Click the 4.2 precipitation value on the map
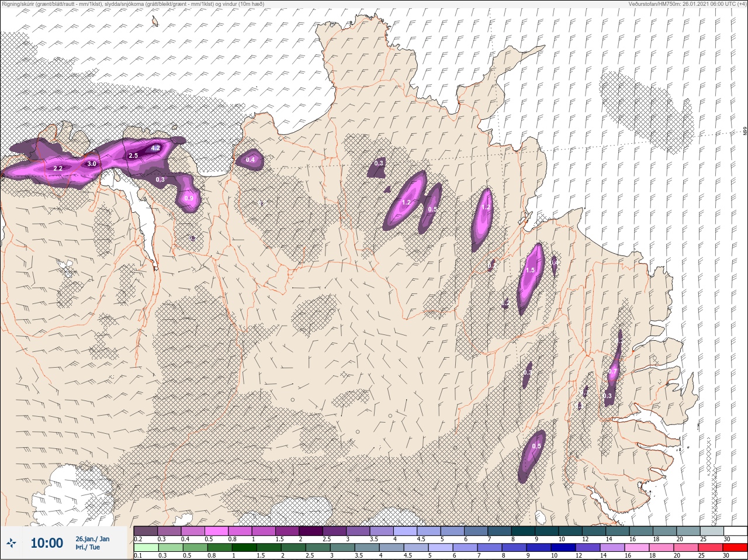748x560 pixels. 155,148
